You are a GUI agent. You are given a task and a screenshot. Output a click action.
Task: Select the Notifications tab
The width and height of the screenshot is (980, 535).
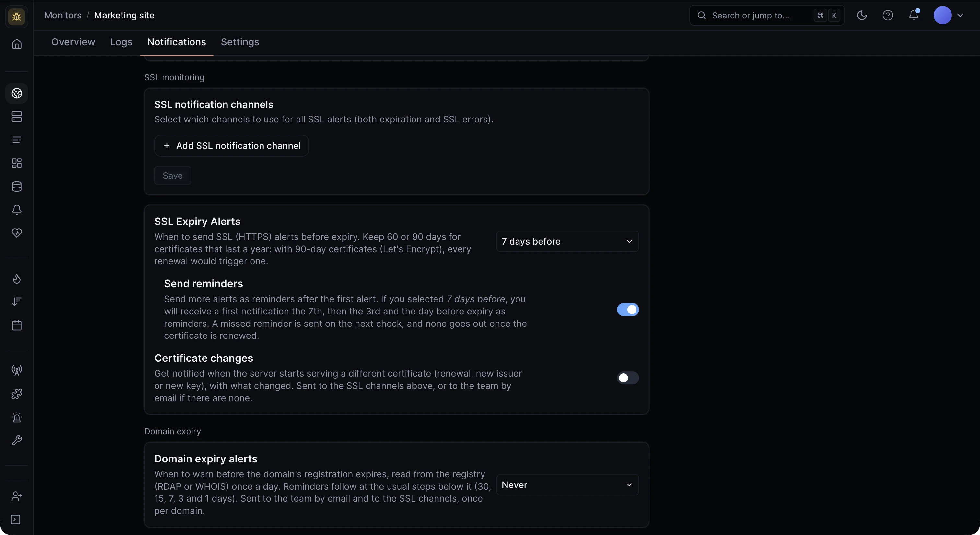point(177,42)
